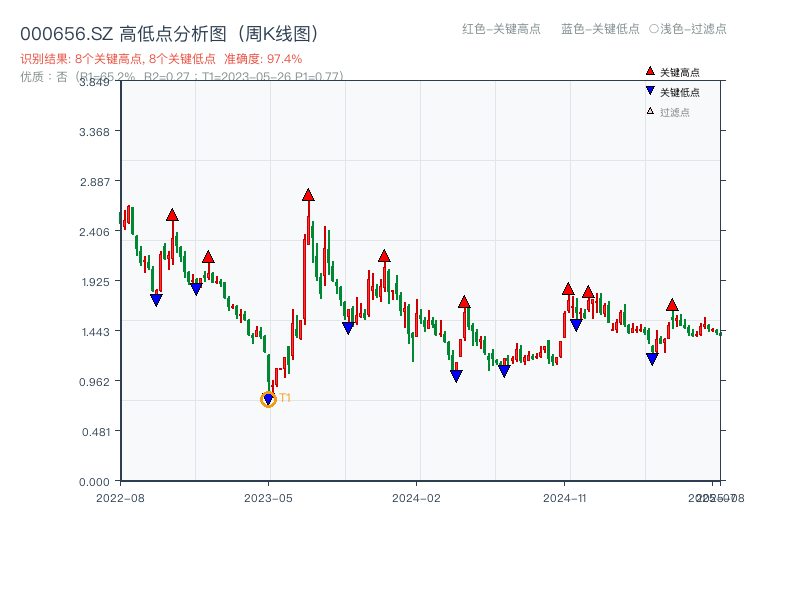Click the last blue key-low triangle in 2025
The height and width of the screenshot is (600, 800).
pos(653,359)
